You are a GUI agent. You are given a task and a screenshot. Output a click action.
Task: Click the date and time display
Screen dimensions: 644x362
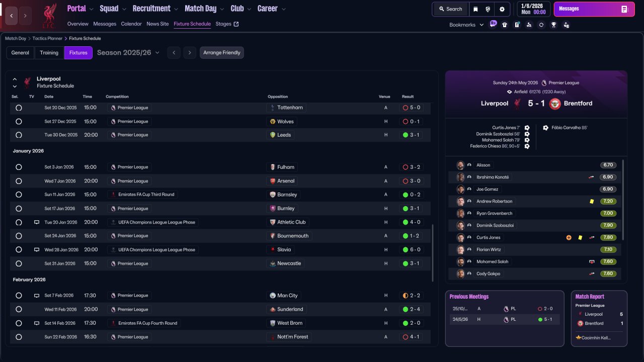534,9
